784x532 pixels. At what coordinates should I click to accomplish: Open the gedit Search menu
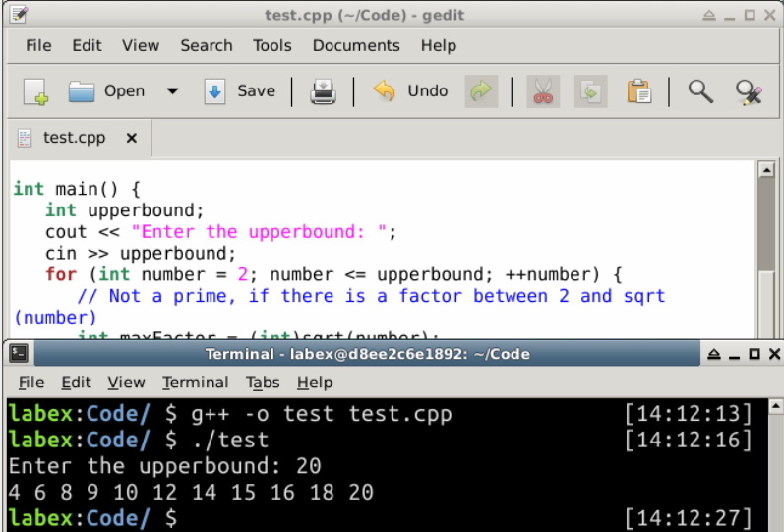tap(206, 45)
